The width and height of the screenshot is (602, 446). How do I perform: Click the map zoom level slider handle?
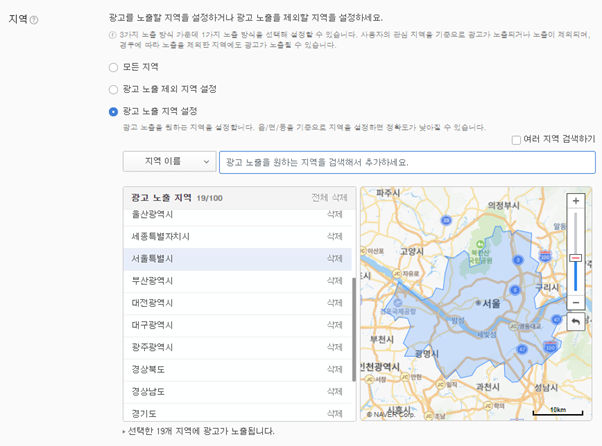tap(575, 258)
